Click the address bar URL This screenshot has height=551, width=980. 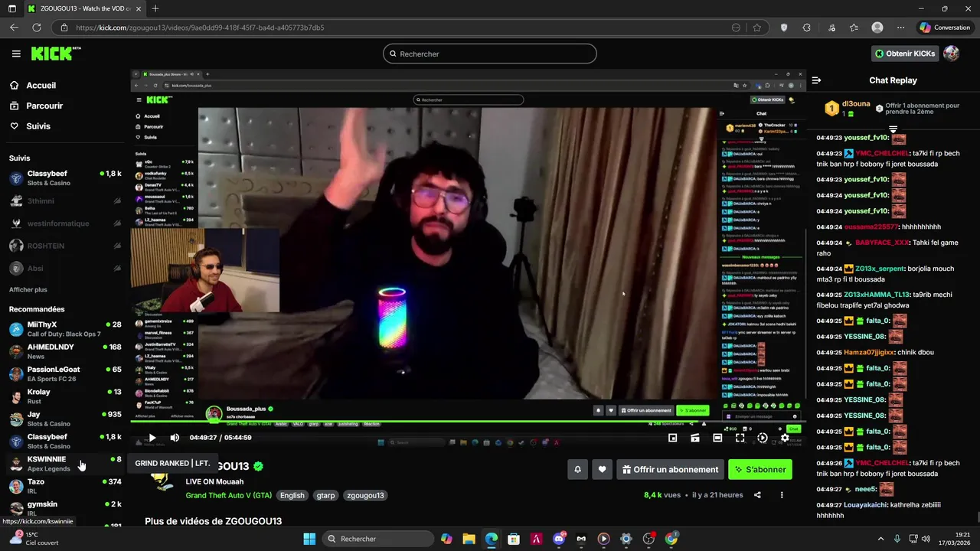(x=200, y=28)
